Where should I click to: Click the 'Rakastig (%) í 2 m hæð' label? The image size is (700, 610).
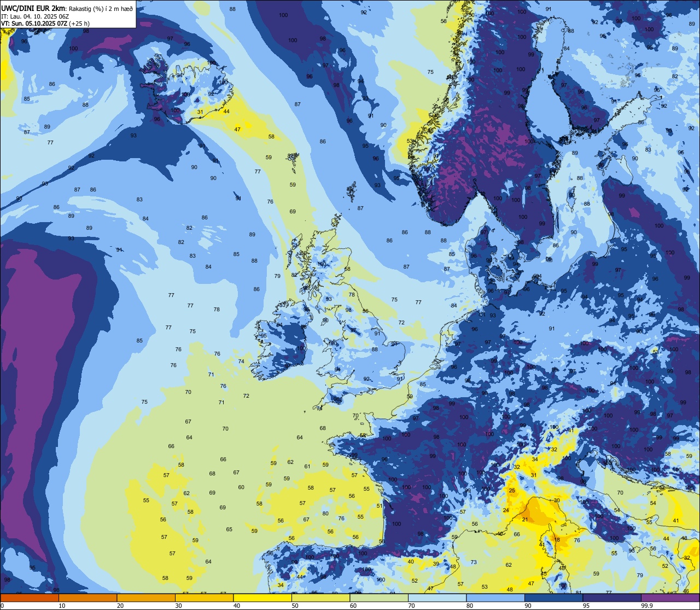point(101,8)
